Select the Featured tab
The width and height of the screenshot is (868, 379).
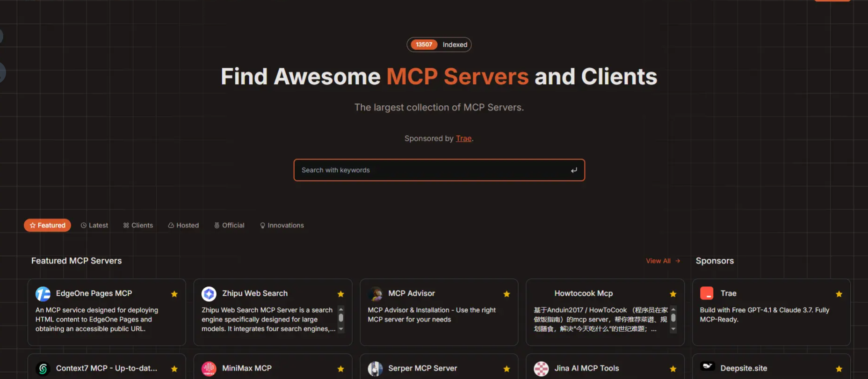point(47,225)
